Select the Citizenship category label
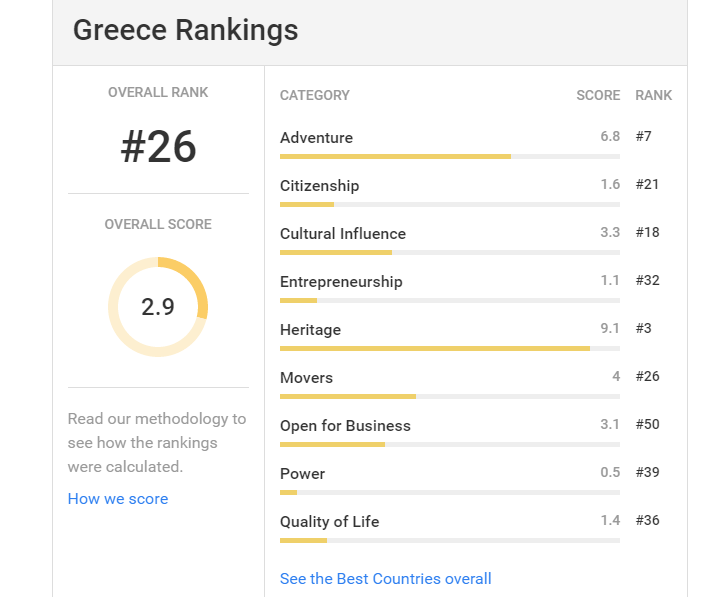 (x=319, y=186)
